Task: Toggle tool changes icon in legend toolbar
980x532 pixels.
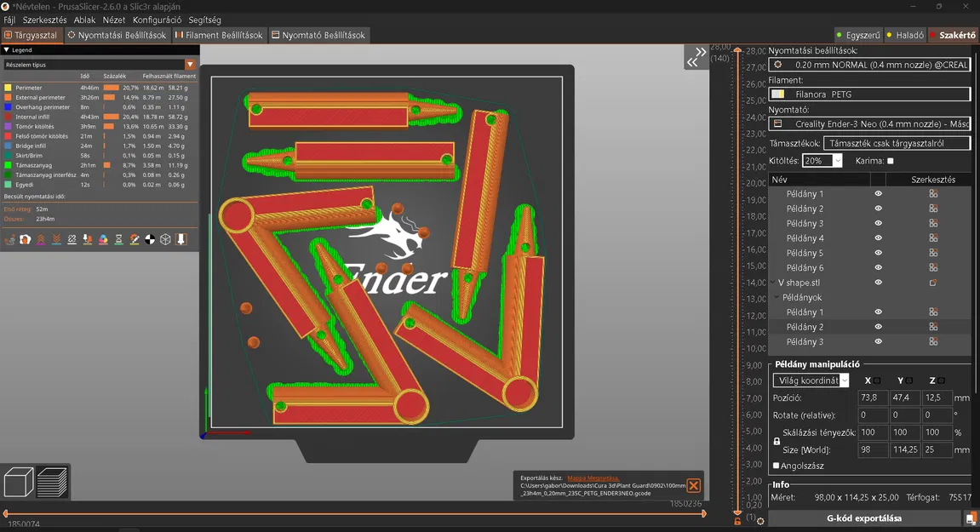Action: click(x=88, y=239)
